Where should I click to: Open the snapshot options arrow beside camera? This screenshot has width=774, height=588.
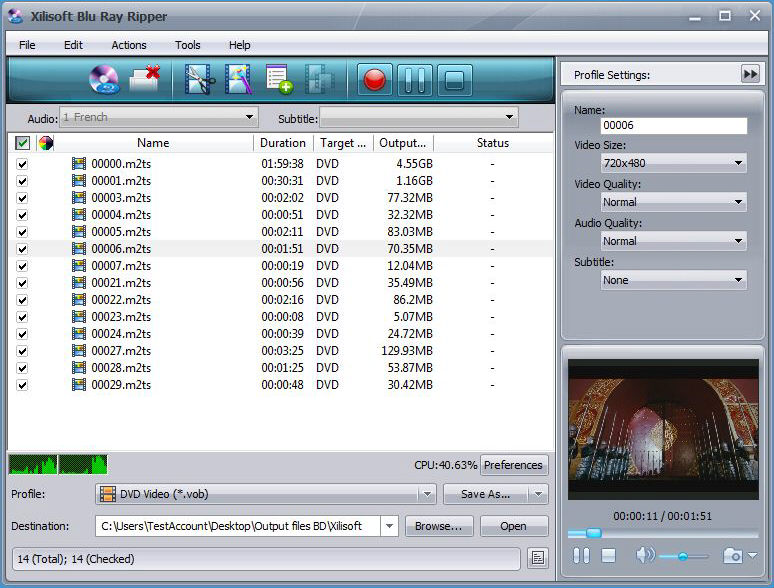(753, 556)
